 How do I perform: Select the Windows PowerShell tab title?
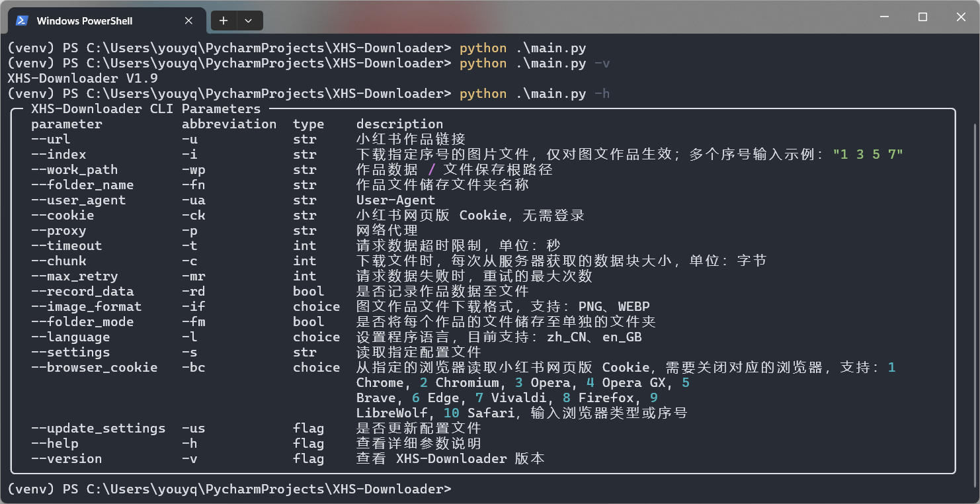(x=85, y=21)
